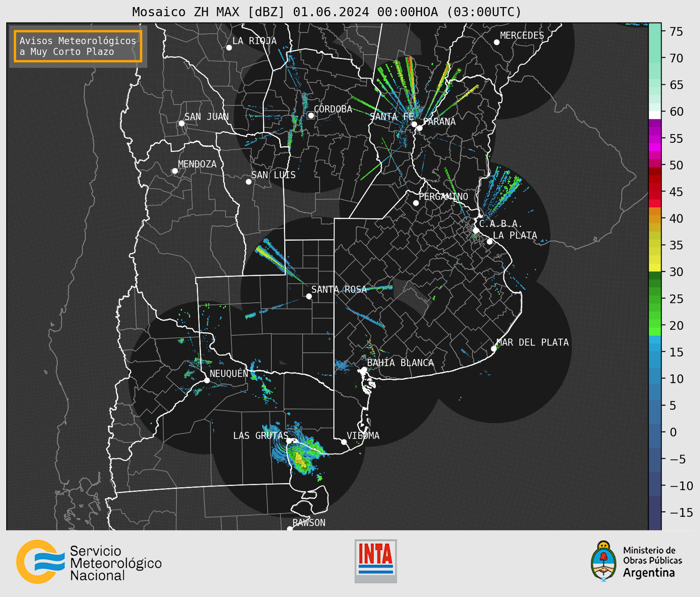Click the green 25 dBZ band on the color scale
Screen dimensions: 700x597
[655, 299]
